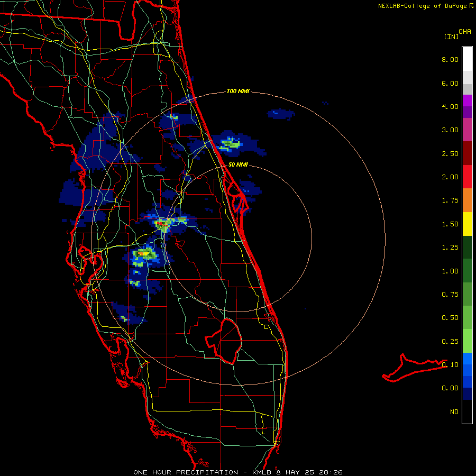Click the Grand Bahama island outline
The image size is (476, 476).
coord(414,368)
